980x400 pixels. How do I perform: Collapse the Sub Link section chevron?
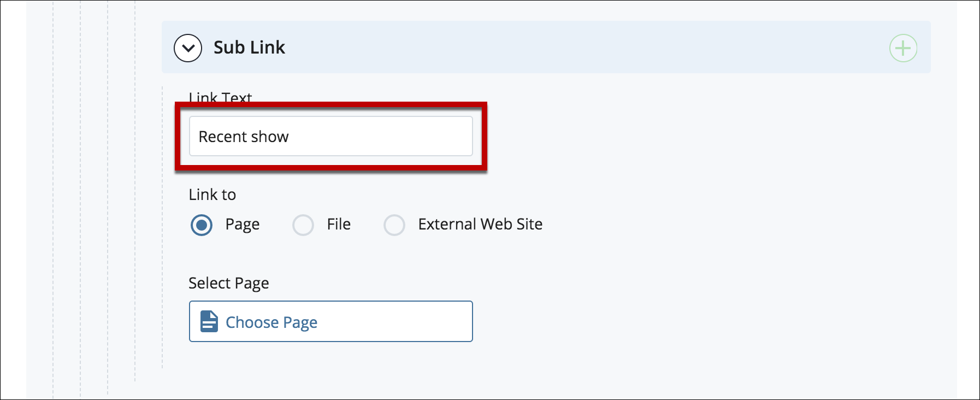tap(188, 48)
